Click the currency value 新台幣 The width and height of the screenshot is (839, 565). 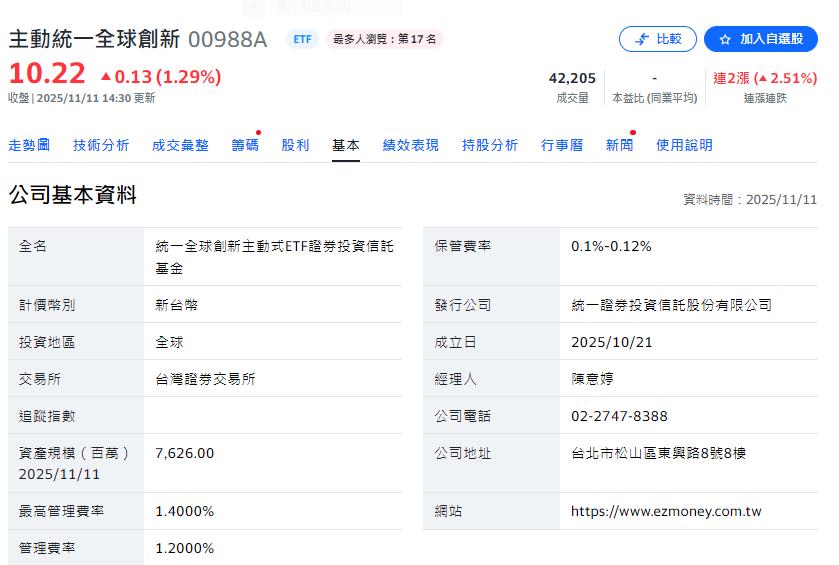pyautogui.click(x=177, y=305)
